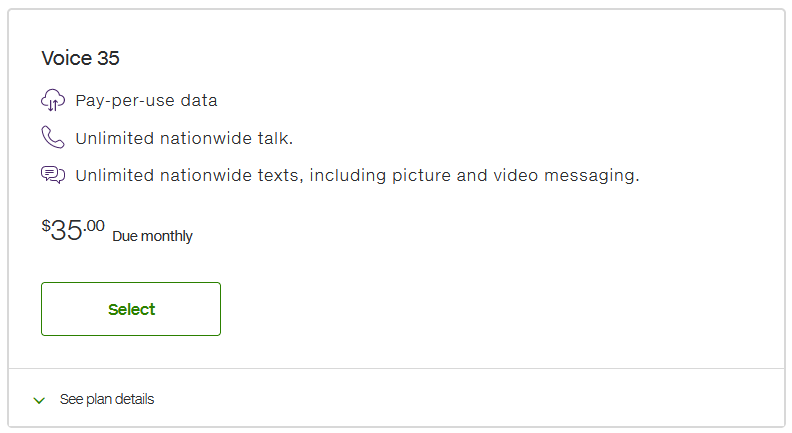792x433 pixels.
Task: Click the words picture and video messaging
Action: [x=539, y=176]
